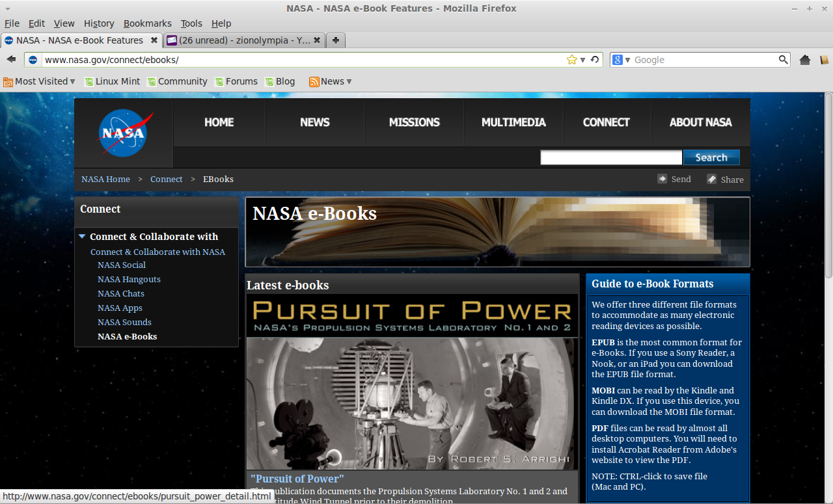833x504 pixels.
Task: Click the Forums bookmark icon
Action: coord(219,82)
